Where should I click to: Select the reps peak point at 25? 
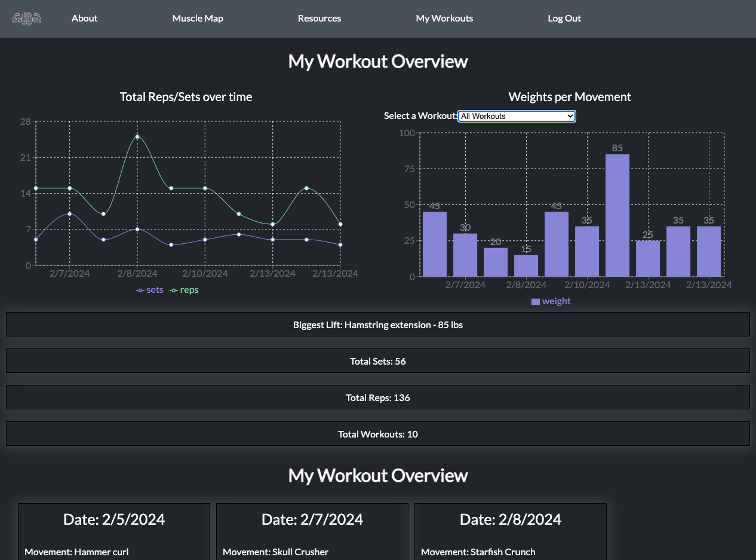point(137,137)
